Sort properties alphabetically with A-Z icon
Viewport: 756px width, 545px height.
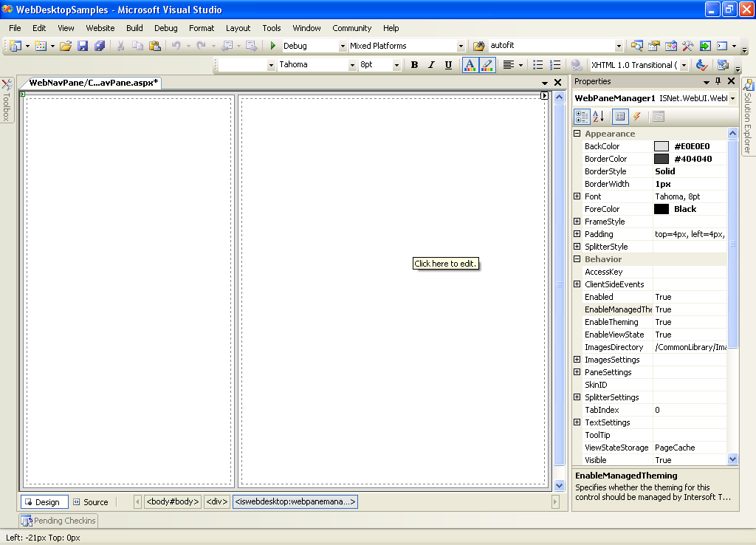[599, 117]
